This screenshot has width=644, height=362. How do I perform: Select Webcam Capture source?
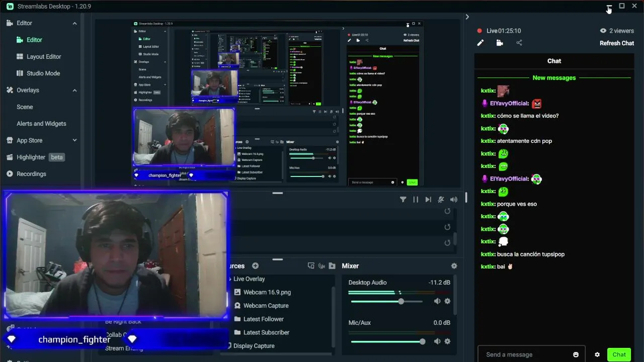pyautogui.click(x=266, y=306)
